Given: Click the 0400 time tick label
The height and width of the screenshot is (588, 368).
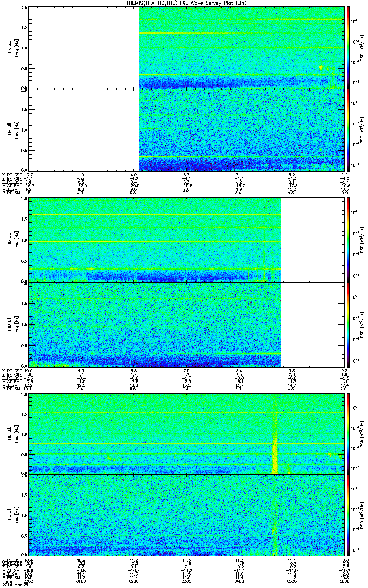Looking at the screenshot, I should click(239, 581).
